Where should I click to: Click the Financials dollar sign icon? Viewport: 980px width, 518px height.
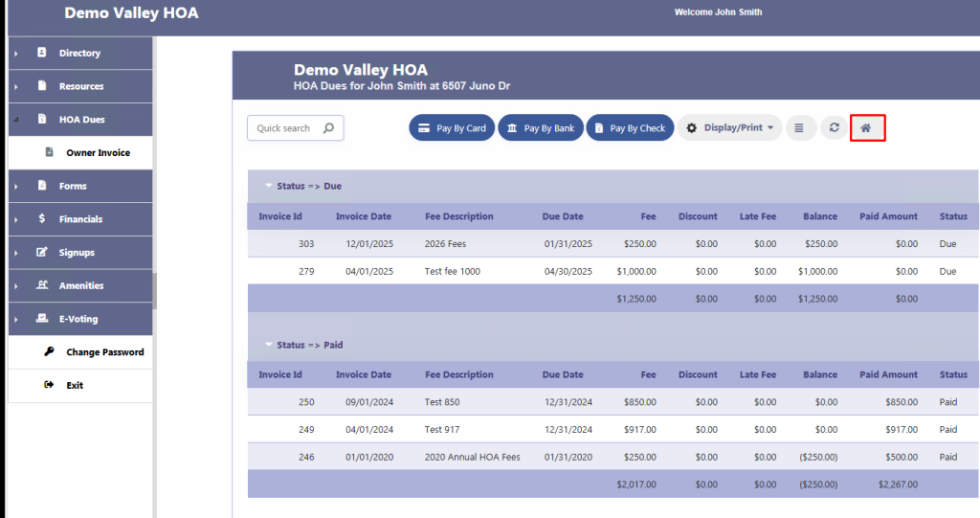42,219
